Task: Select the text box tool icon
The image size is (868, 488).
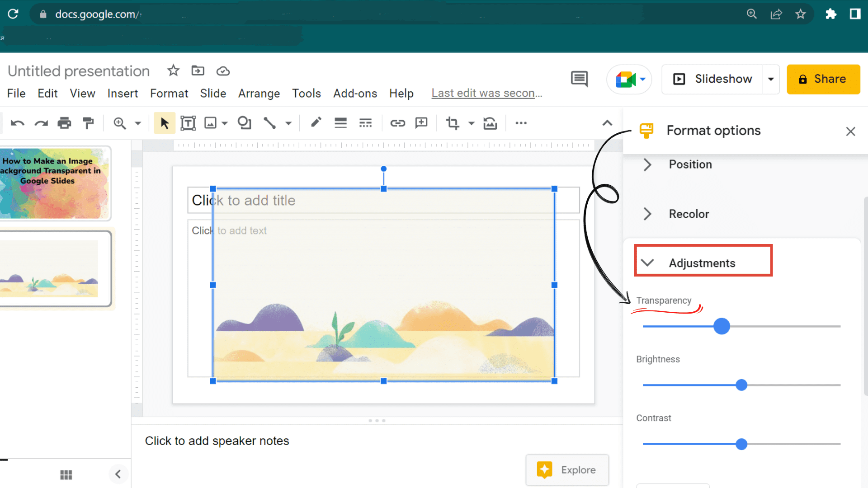Action: [x=187, y=123]
